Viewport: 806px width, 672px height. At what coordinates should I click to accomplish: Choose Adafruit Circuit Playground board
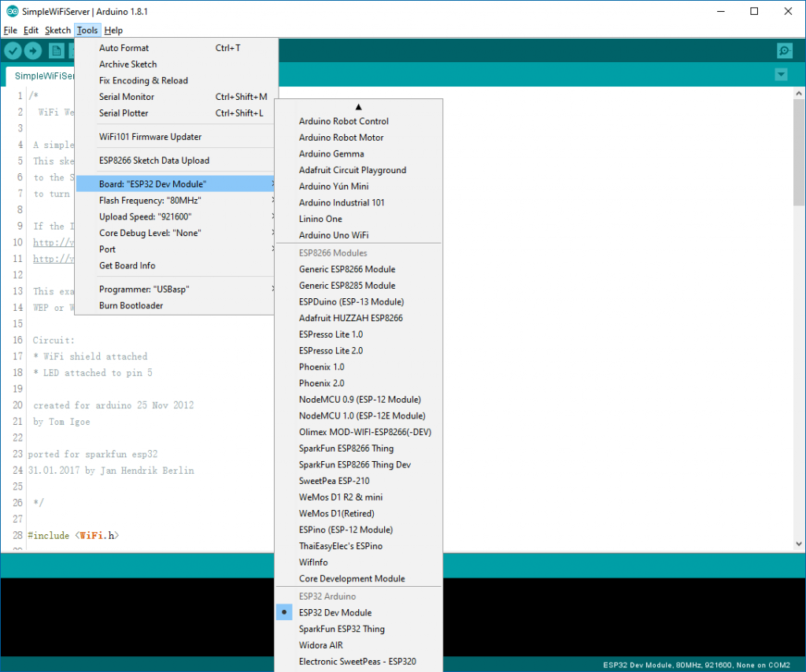click(359, 170)
